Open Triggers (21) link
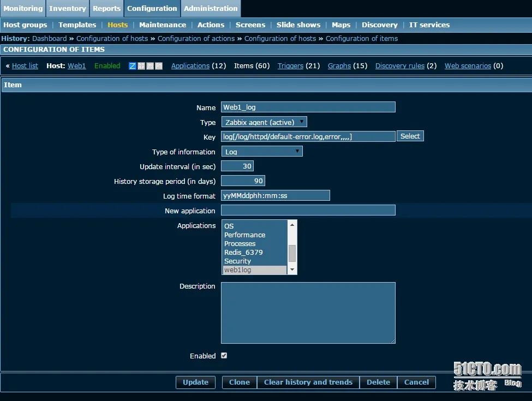532x401 pixels. point(290,66)
